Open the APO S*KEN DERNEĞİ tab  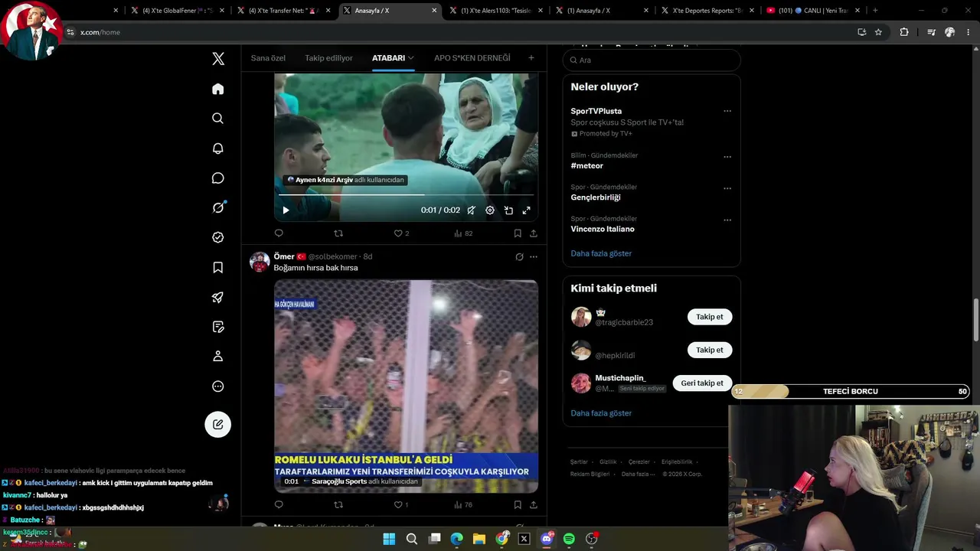pyautogui.click(x=472, y=58)
